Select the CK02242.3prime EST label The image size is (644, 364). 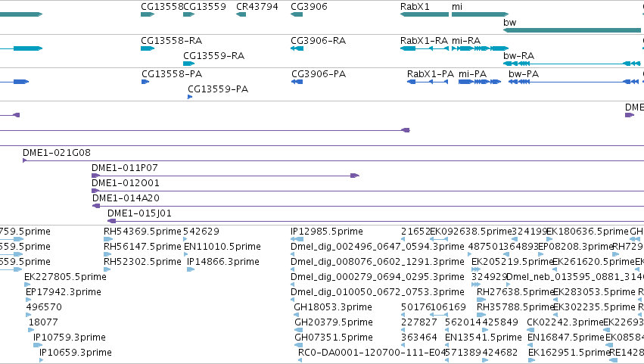tap(565, 323)
